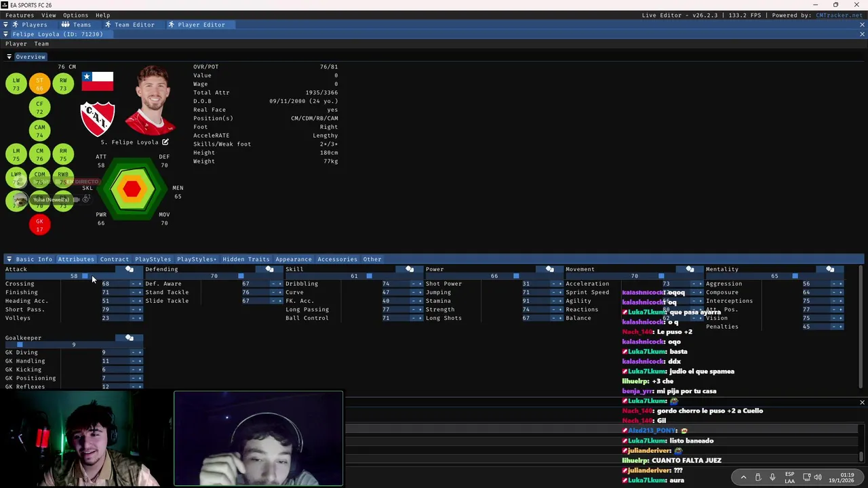Viewport: 868px width, 488px height.
Task: Increase Short Pass. with its plus button
Action: pyautogui.click(x=139, y=309)
